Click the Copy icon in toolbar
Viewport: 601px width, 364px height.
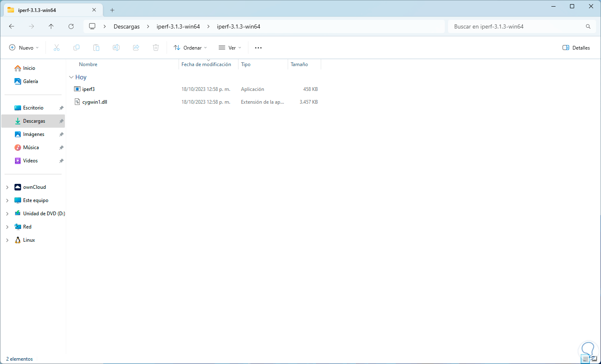pyautogui.click(x=76, y=48)
